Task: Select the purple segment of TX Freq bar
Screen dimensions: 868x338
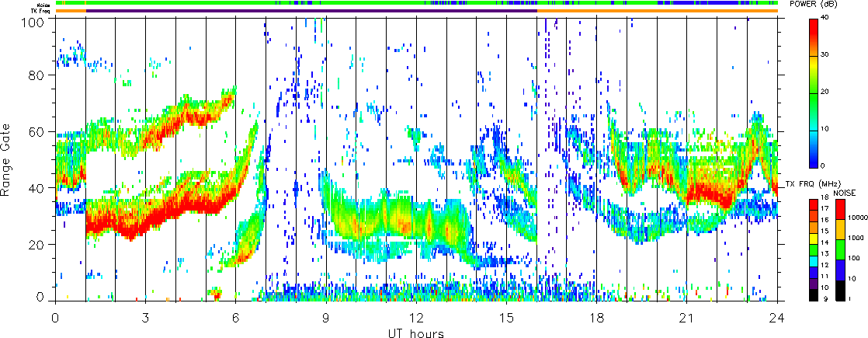Action: pyautogui.click(x=311, y=11)
